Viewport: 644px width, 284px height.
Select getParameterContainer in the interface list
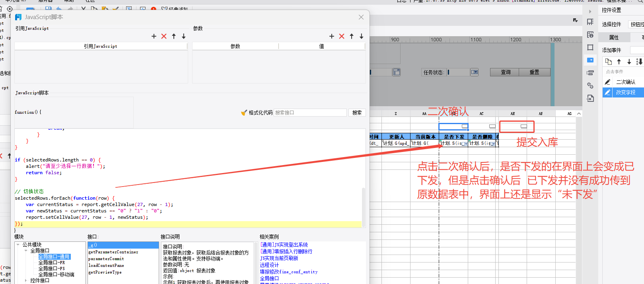click(x=113, y=252)
